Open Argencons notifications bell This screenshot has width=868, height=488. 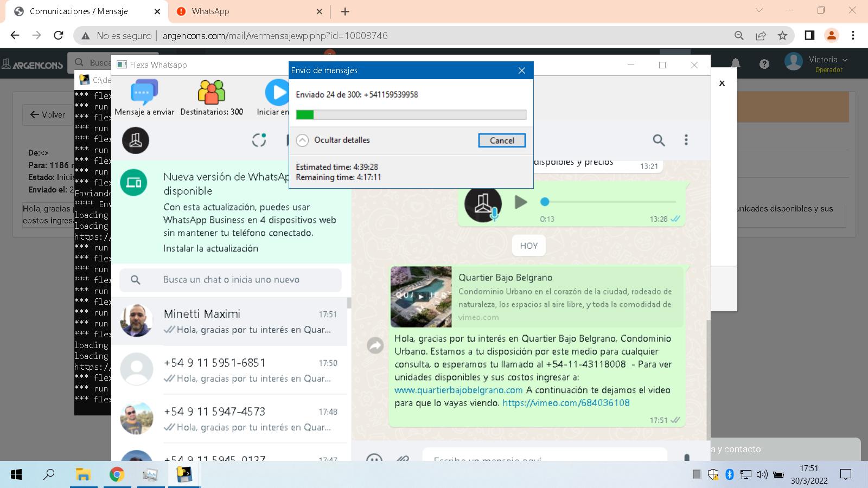pos(736,63)
